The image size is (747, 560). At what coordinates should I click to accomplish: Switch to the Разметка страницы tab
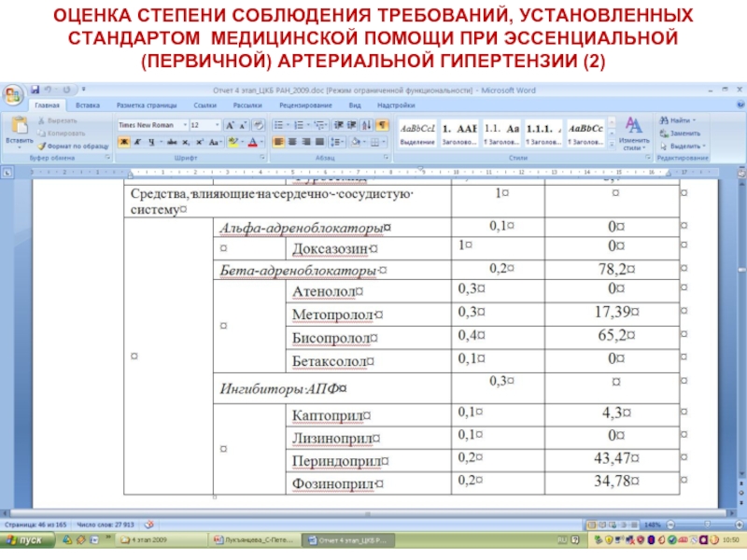(147, 105)
